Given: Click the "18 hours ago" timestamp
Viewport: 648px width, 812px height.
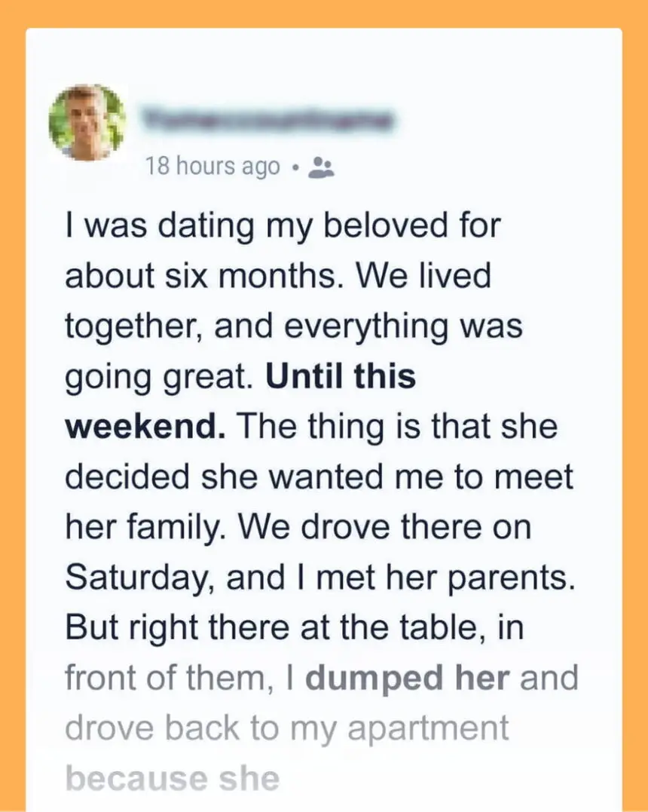Looking at the screenshot, I should point(212,167).
